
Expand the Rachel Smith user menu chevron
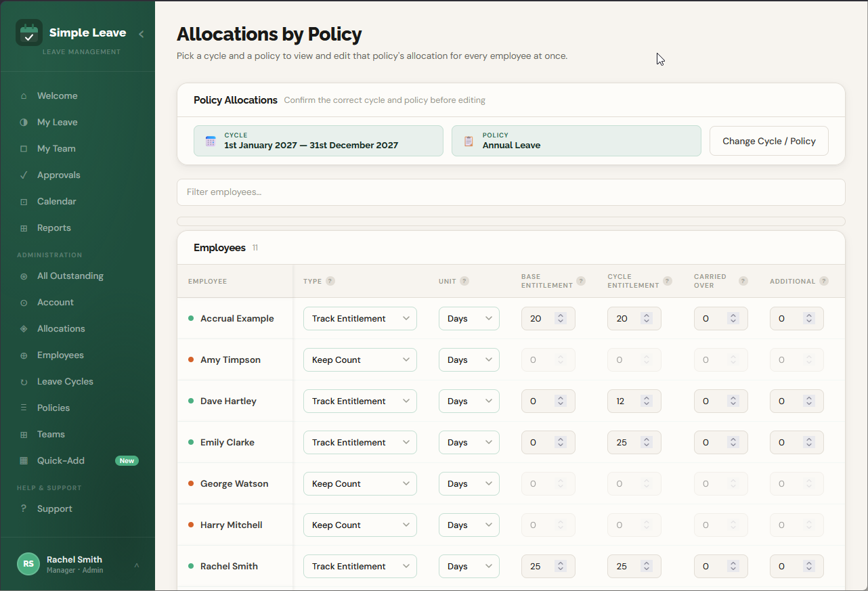(x=136, y=565)
